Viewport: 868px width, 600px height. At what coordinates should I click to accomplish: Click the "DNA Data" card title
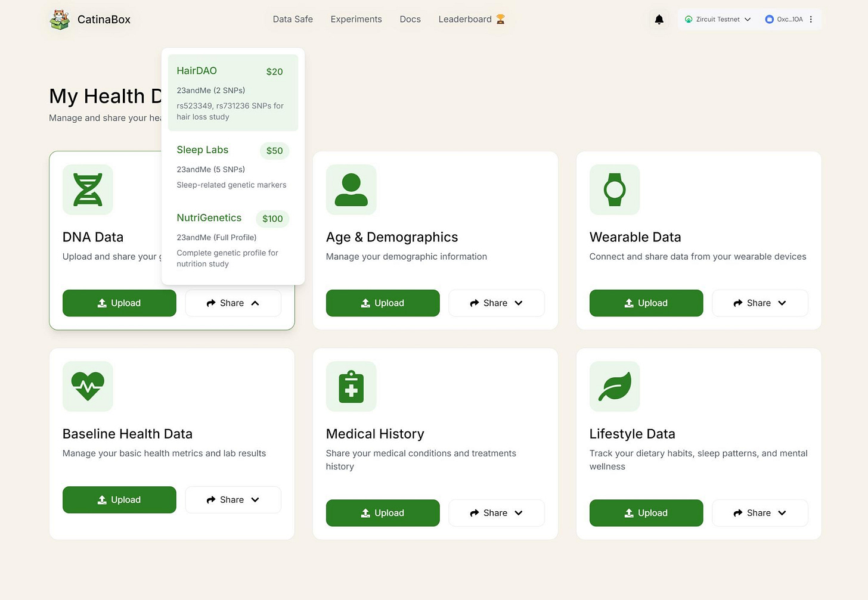[93, 237]
